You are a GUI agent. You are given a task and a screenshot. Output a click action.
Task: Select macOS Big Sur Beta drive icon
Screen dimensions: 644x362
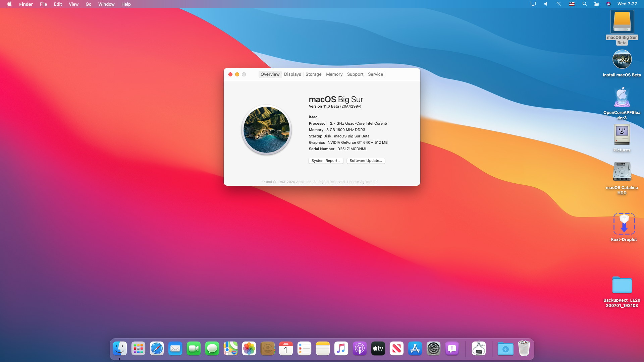click(622, 22)
